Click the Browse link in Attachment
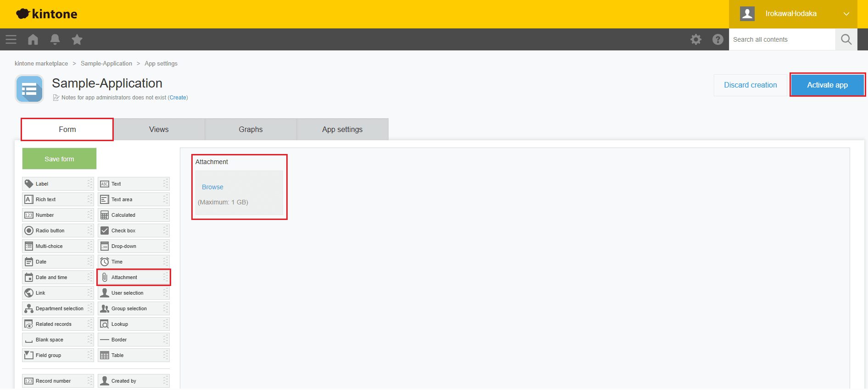 [x=212, y=187]
